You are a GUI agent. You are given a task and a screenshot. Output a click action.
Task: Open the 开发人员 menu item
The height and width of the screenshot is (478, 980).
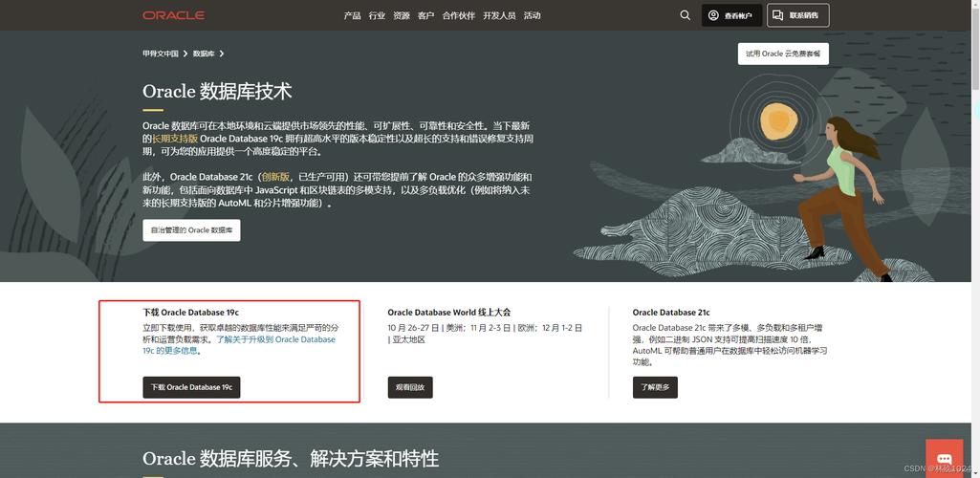(x=499, y=15)
